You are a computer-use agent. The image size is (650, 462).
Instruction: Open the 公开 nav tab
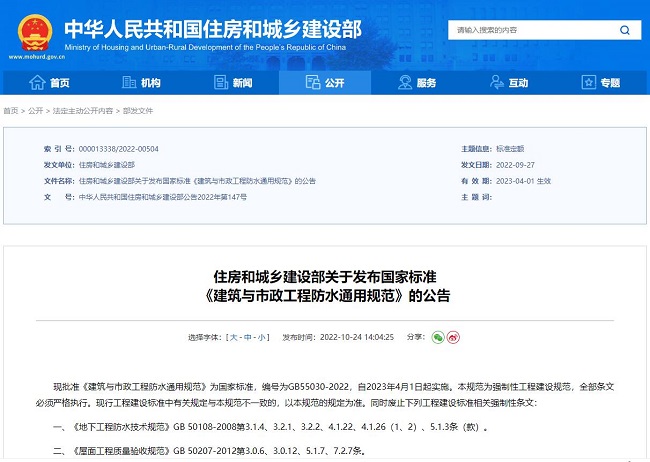325,83
